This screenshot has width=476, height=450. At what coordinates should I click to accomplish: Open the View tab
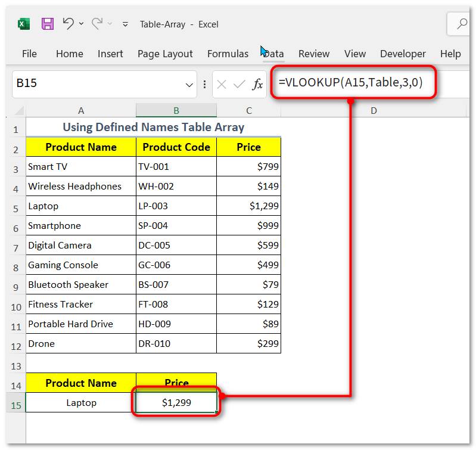click(355, 54)
